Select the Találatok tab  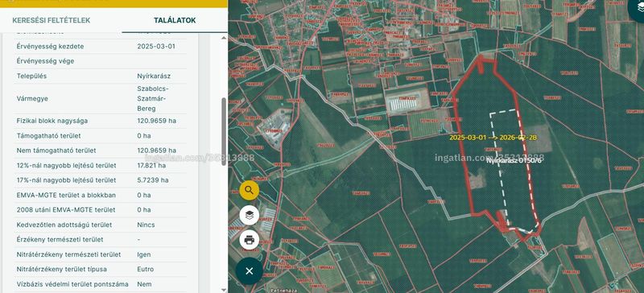(x=175, y=20)
